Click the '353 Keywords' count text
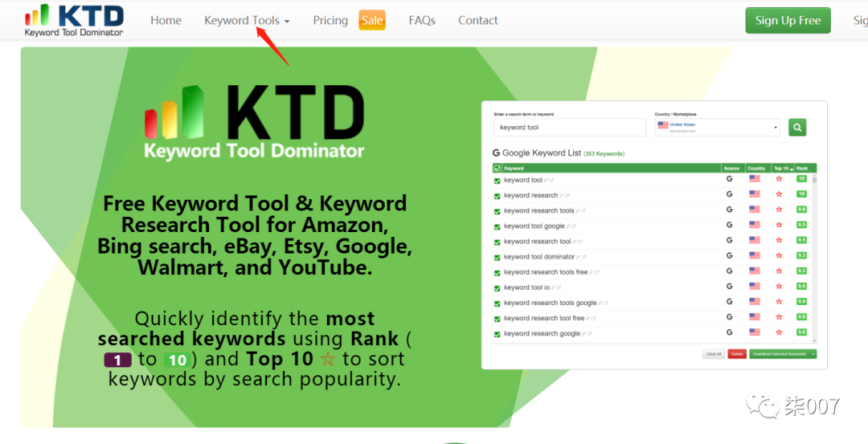868x444 pixels. pos(604,153)
